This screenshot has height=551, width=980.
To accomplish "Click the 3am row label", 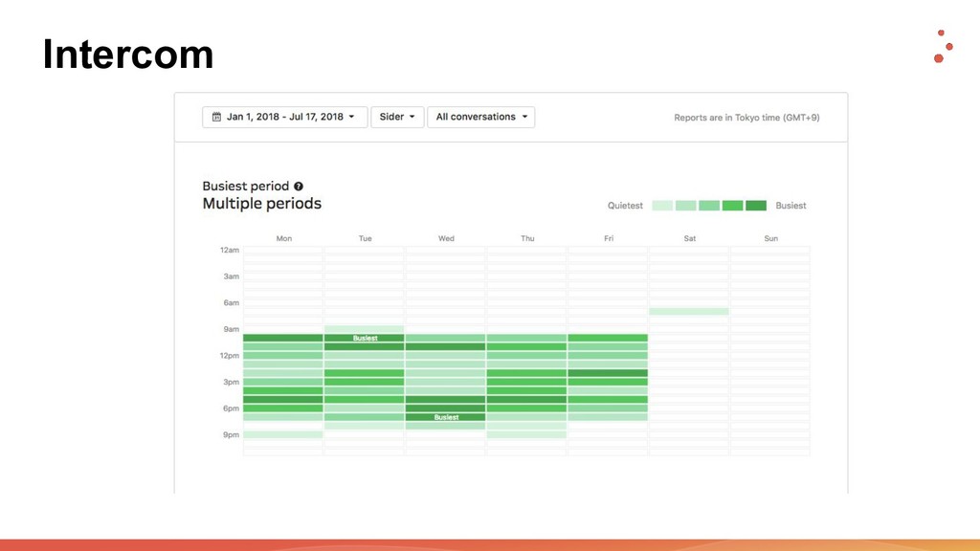I will pos(232,276).
